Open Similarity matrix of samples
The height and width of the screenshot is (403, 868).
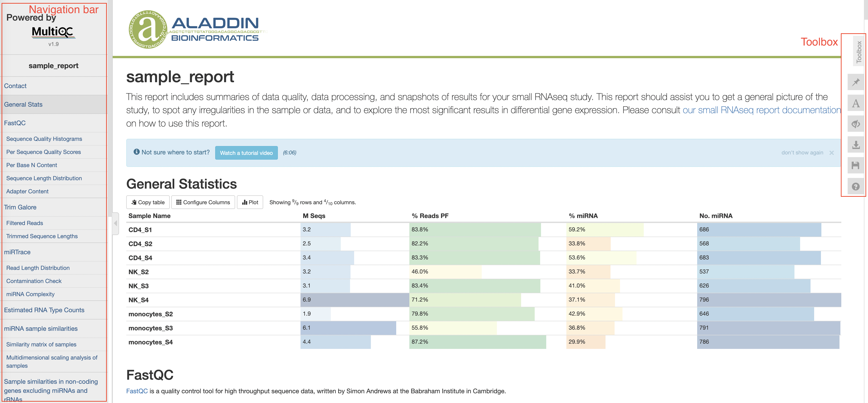pyautogui.click(x=41, y=345)
